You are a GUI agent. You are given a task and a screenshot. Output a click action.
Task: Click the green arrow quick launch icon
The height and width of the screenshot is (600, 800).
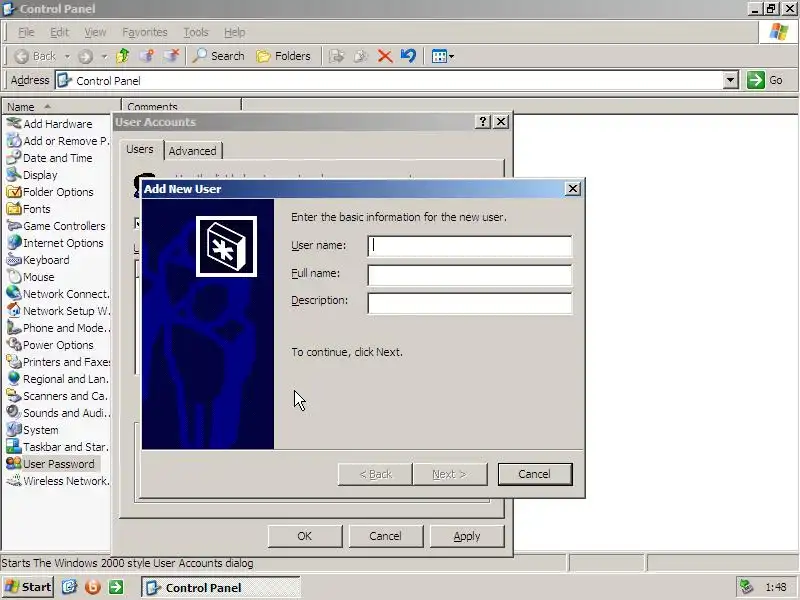pos(116,587)
